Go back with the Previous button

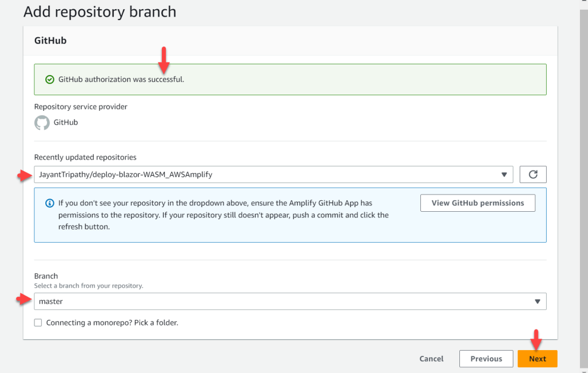486,359
